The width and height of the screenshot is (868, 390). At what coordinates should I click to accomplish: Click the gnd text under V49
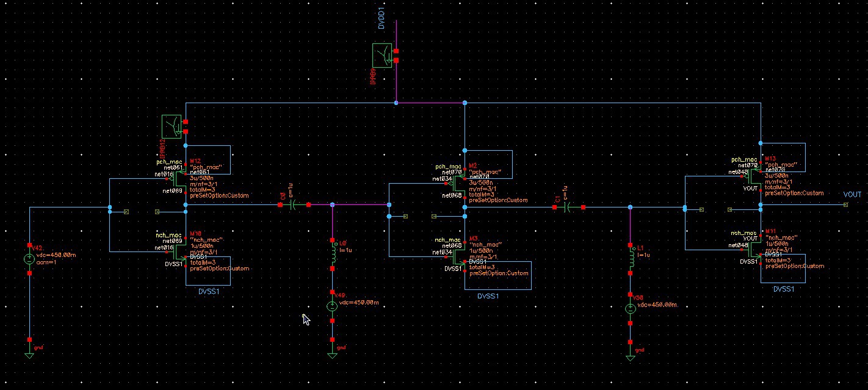pos(342,348)
